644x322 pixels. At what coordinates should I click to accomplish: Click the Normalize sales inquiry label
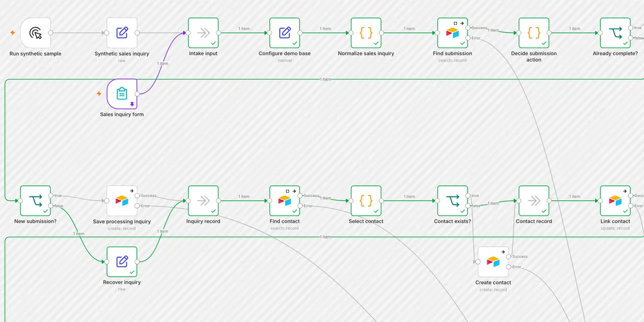pos(366,53)
